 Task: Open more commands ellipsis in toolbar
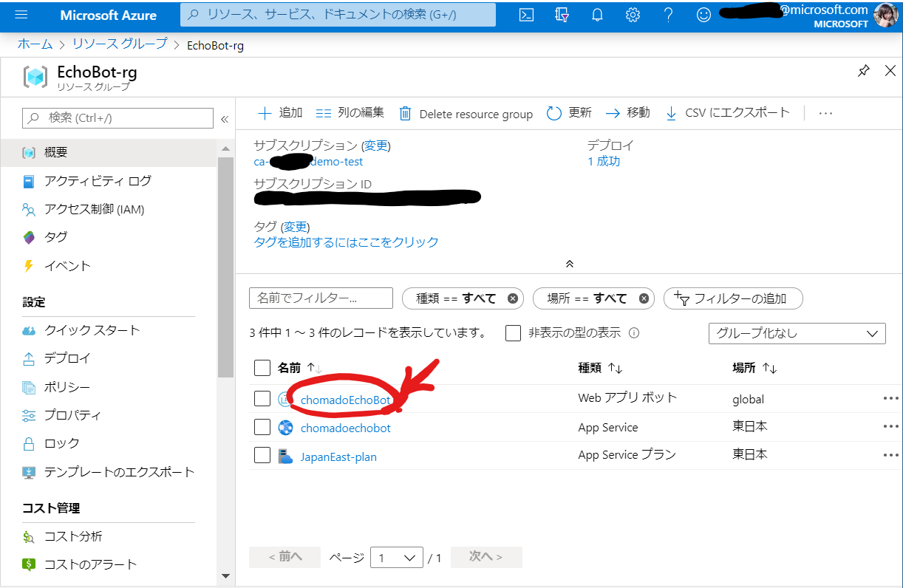826,113
